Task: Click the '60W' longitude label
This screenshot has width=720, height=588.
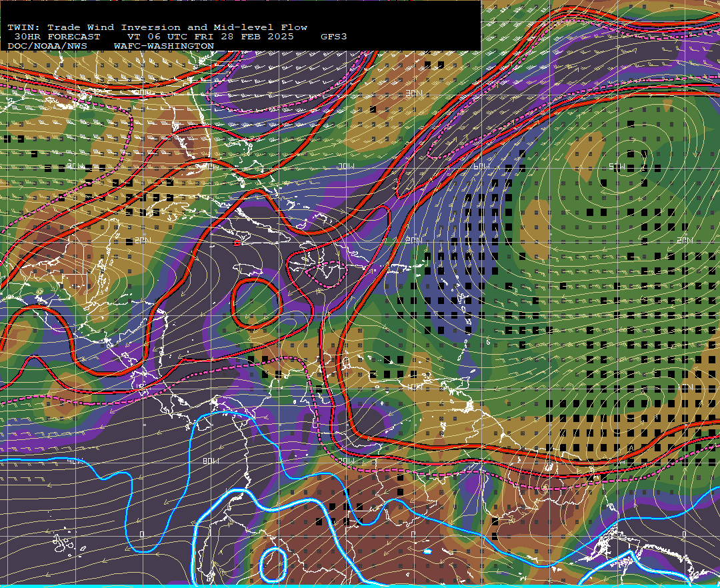Action: pos(482,166)
